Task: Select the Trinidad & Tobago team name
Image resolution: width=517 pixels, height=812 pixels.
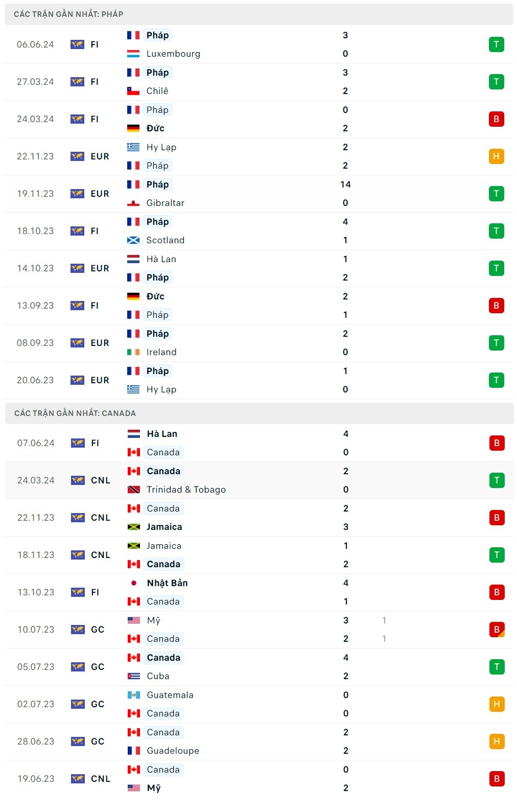Action: pyautogui.click(x=186, y=490)
